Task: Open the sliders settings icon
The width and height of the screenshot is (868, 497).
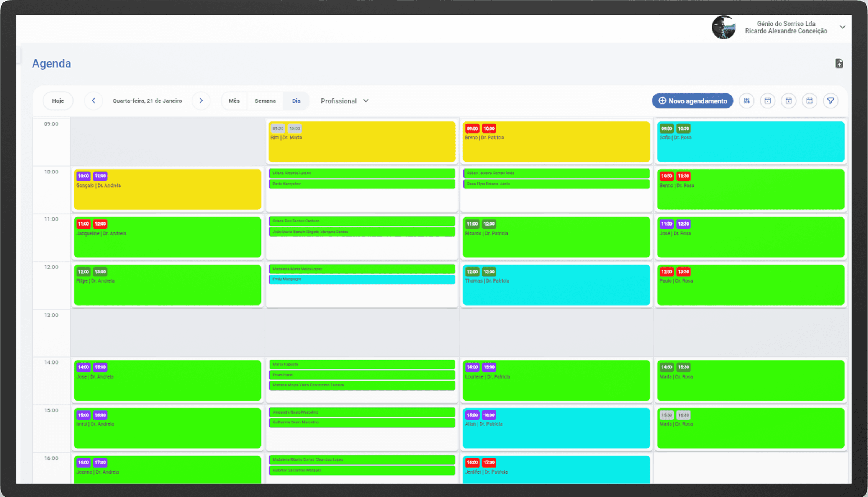Action: [747, 101]
